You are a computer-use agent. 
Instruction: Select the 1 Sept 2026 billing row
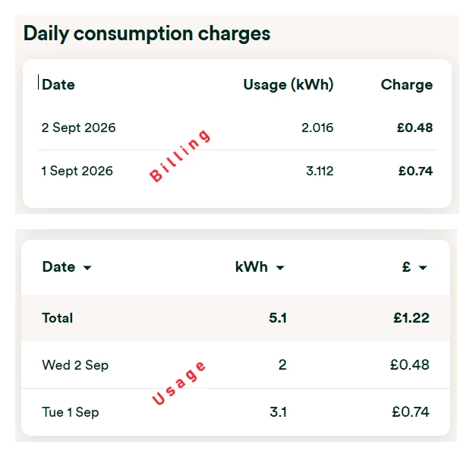[x=237, y=171]
